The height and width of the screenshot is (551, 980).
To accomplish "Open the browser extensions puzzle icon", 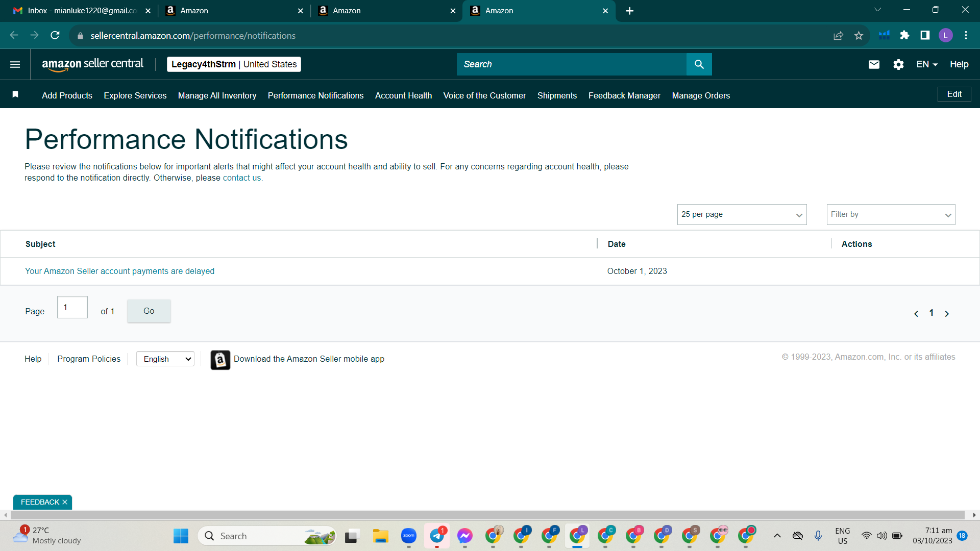I will pyautogui.click(x=904, y=35).
